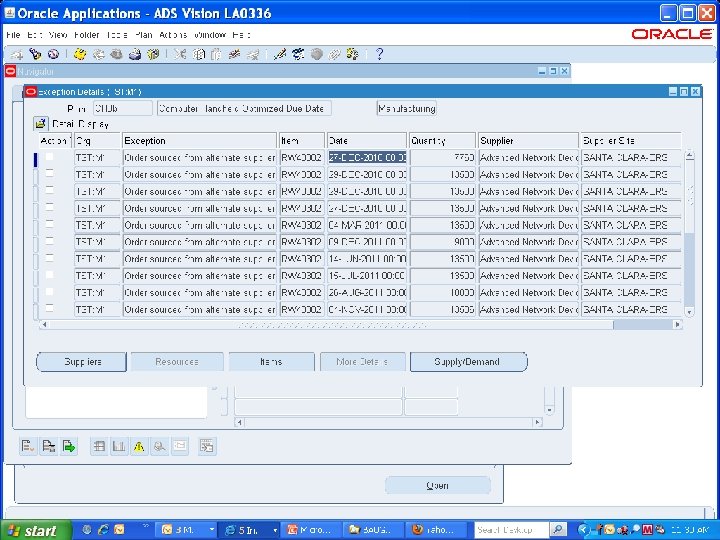Check Action box for 01-NOV-2011 row
The width and height of the screenshot is (720, 540).
(x=49, y=308)
